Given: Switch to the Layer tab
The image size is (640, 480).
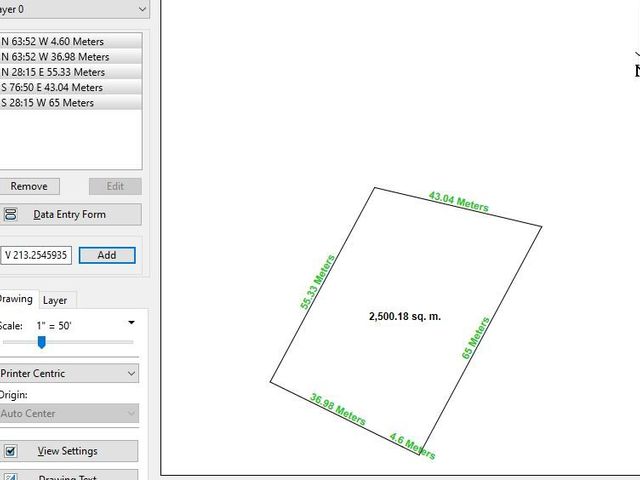Looking at the screenshot, I should point(55,300).
